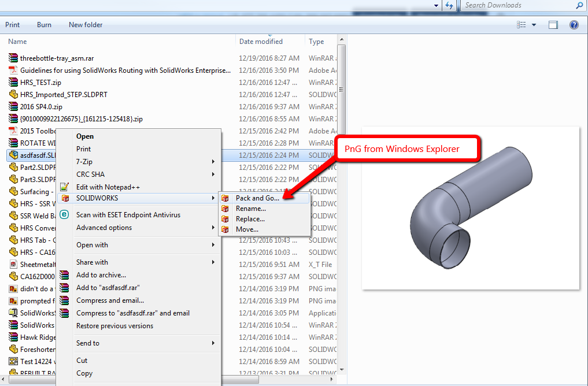
Task: Select Open in the context menu
Action: pyautogui.click(x=138, y=136)
